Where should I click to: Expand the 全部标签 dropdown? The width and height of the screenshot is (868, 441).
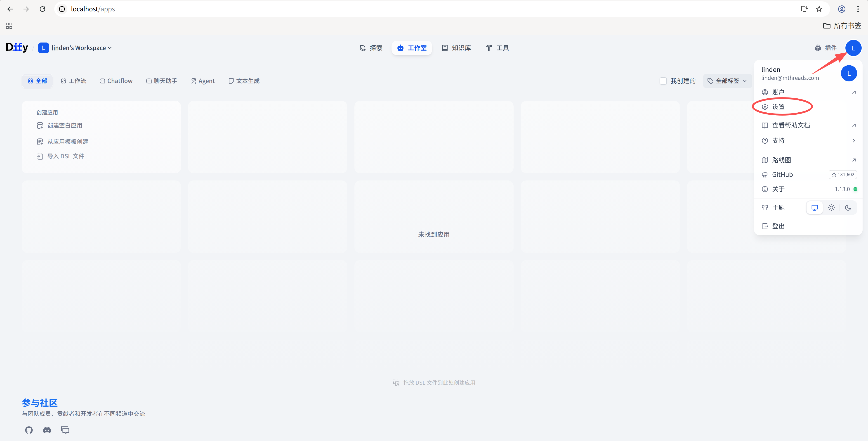point(727,81)
